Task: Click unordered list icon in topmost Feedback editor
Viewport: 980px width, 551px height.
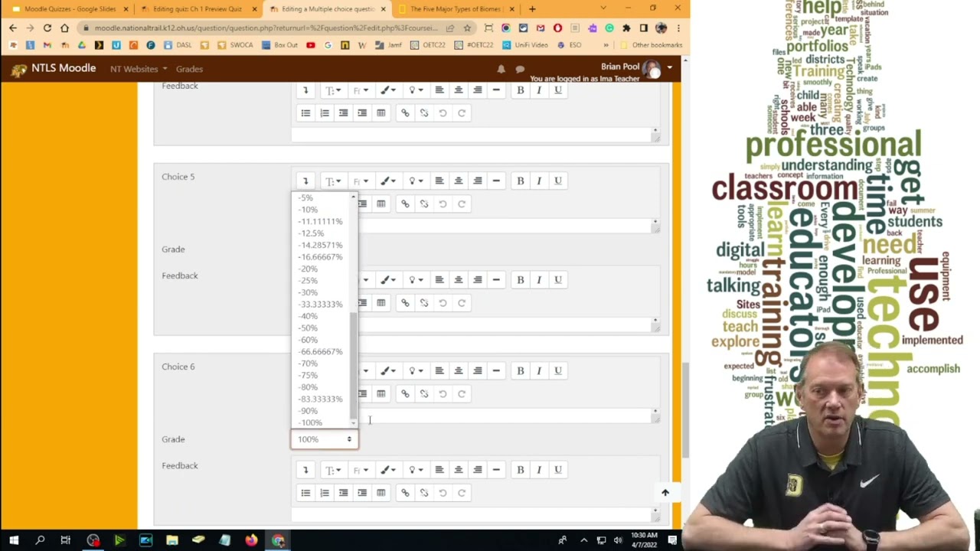Action: pyautogui.click(x=305, y=113)
